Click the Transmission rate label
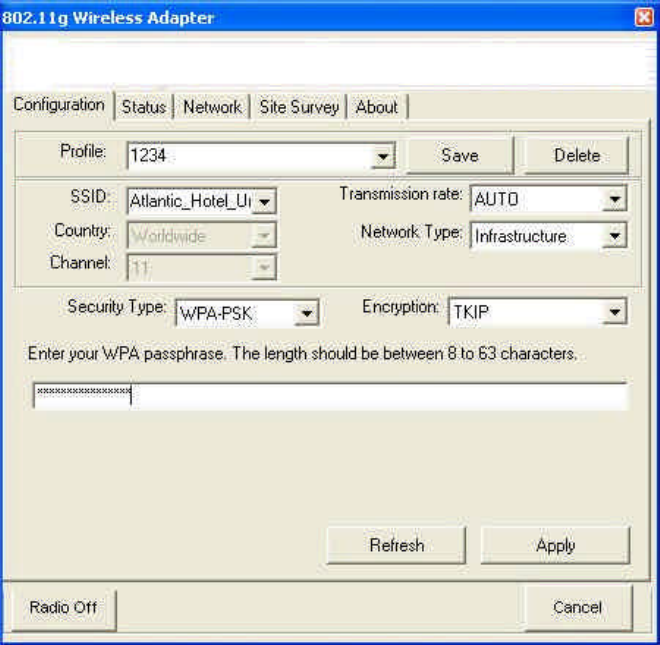 point(401,194)
